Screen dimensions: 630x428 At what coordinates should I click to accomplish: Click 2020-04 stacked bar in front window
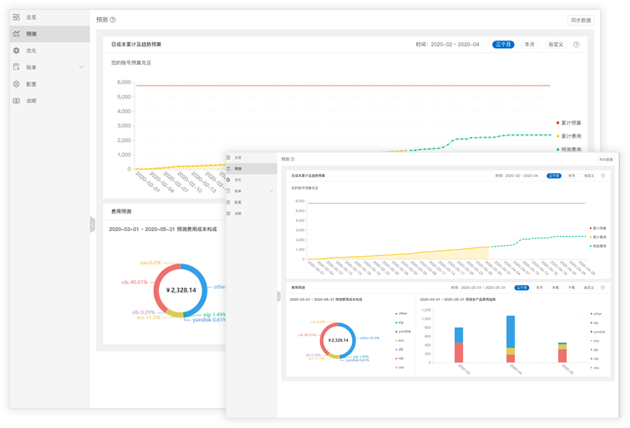(510, 339)
